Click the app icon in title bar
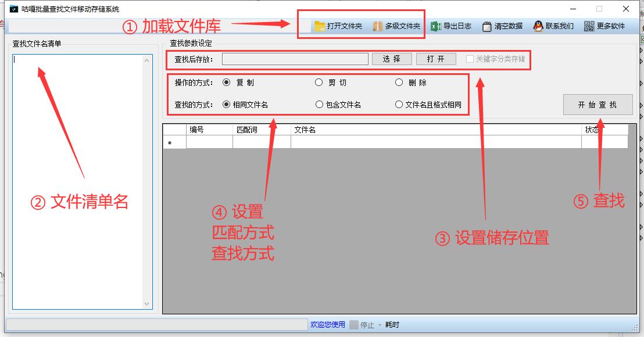 coord(14,9)
